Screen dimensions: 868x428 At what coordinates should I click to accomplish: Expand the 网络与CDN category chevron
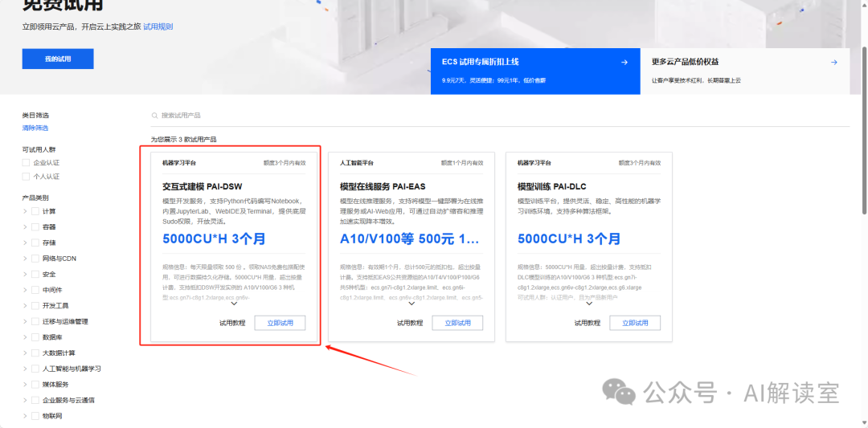[x=25, y=259]
